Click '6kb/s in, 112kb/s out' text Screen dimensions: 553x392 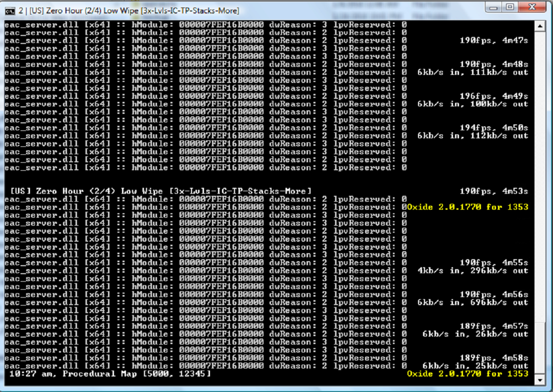[472, 136]
